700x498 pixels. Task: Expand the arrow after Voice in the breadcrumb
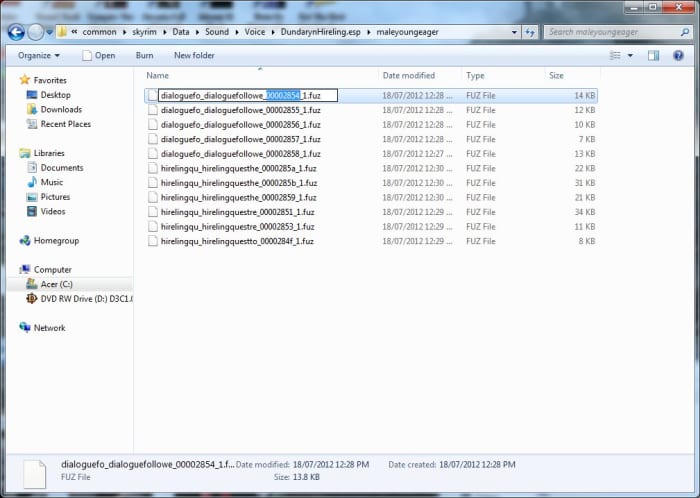[x=273, y=32]
